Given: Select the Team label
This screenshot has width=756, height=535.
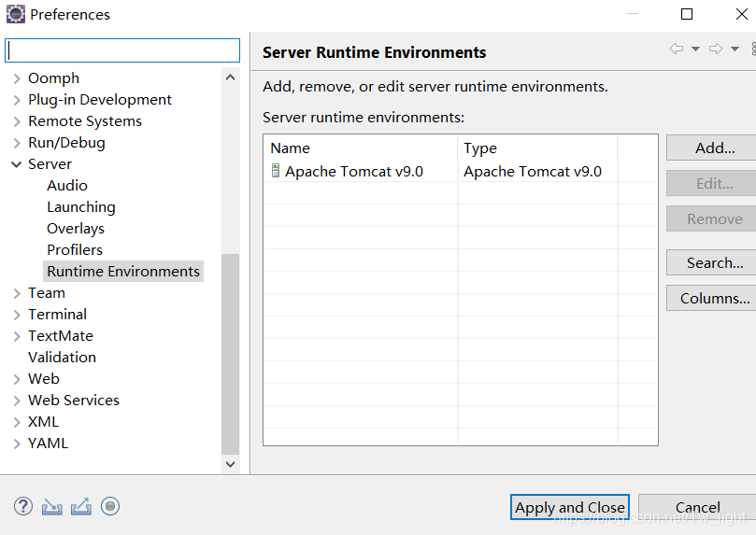Looking at the screenshot, I should point(47,293).
